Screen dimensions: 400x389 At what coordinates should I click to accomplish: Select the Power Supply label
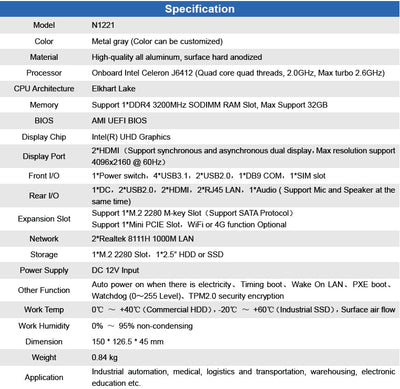44,270
